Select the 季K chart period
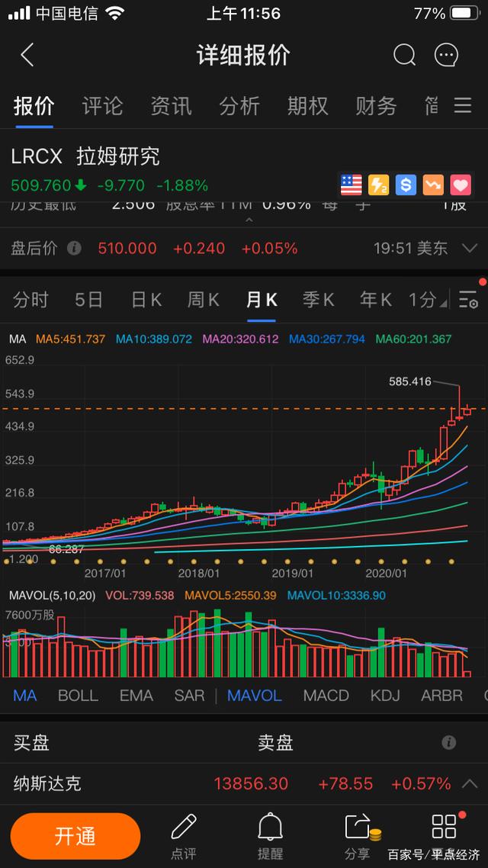 click(318, 300)
